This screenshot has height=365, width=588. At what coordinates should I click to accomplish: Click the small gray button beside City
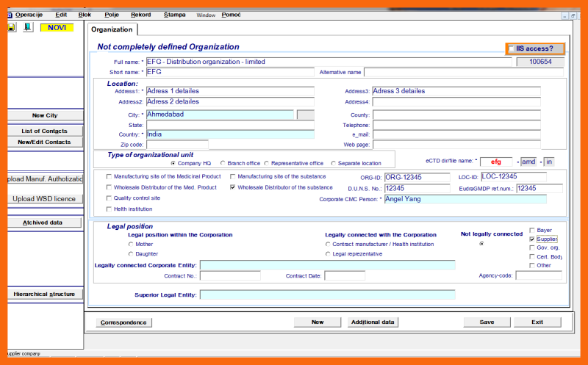click(305, 115)
